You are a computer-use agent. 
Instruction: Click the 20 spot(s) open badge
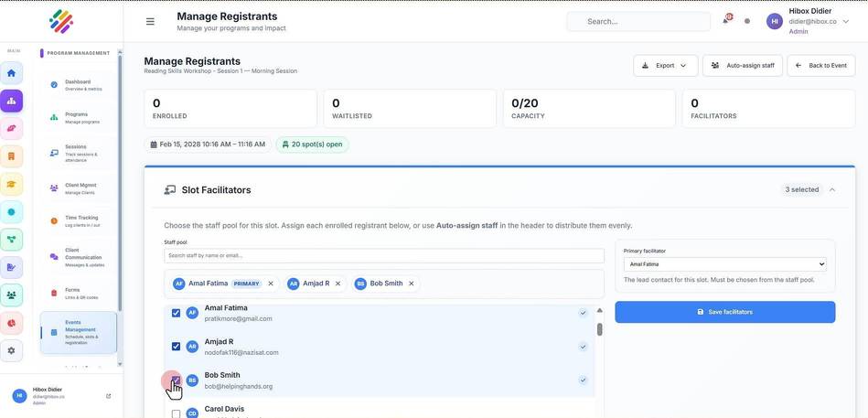click(313, 145)
